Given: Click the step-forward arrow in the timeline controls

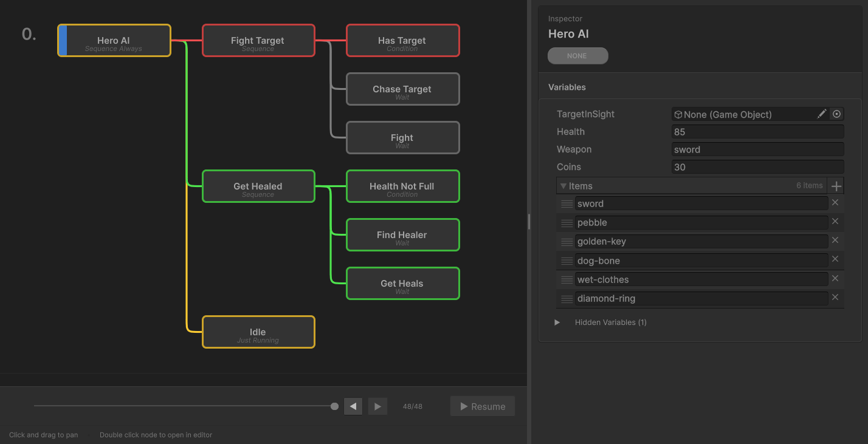Looking at the screenshot, I should [377, 406].
